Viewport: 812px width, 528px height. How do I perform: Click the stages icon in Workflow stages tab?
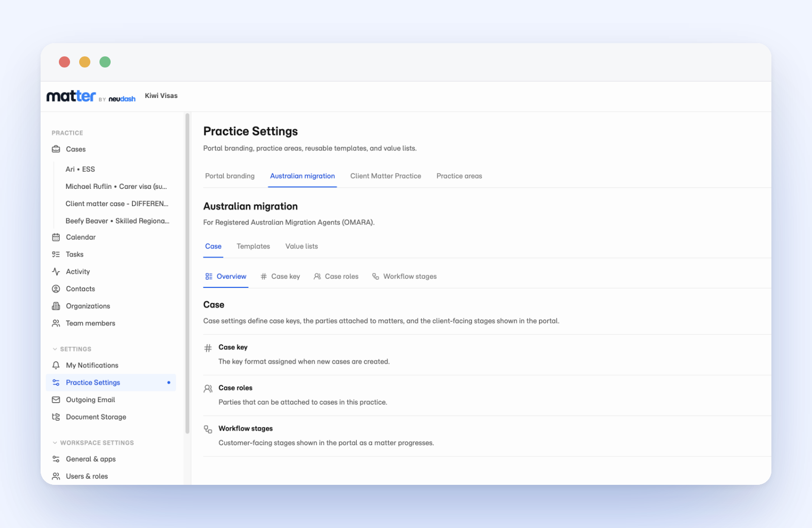[376, 277]
